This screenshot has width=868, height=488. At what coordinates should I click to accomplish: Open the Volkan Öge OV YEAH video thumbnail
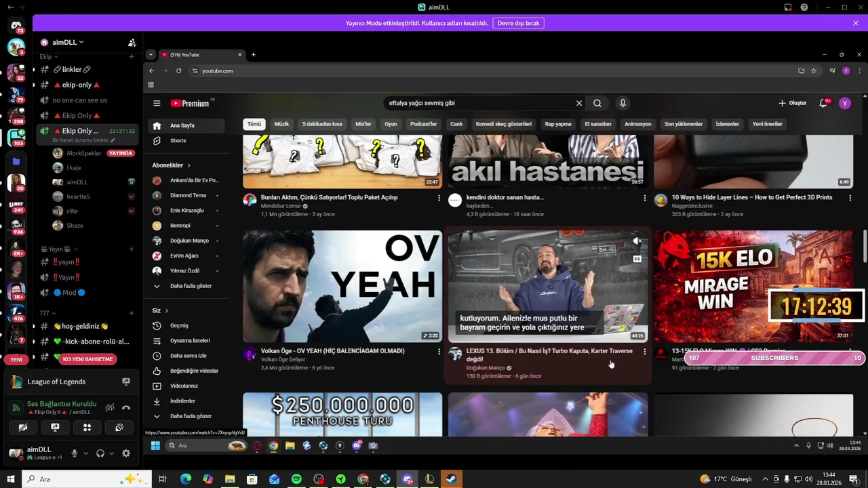342,286
